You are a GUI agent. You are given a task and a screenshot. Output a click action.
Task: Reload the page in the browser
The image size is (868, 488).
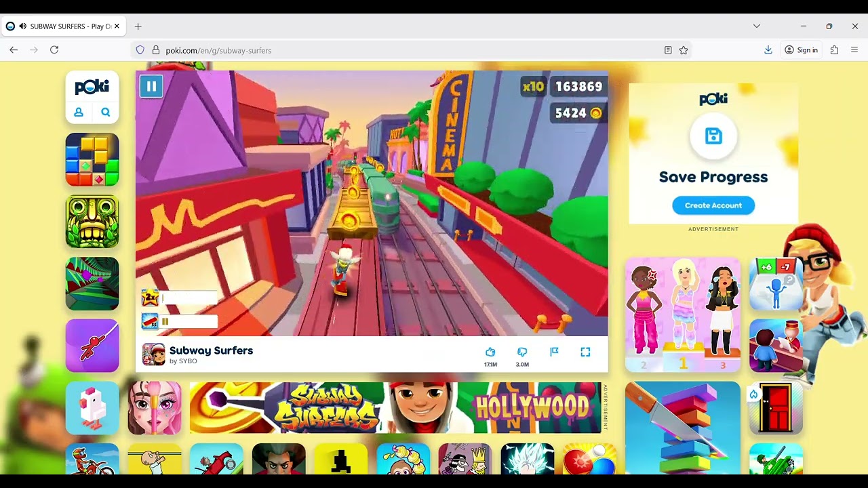coord(54,50)
